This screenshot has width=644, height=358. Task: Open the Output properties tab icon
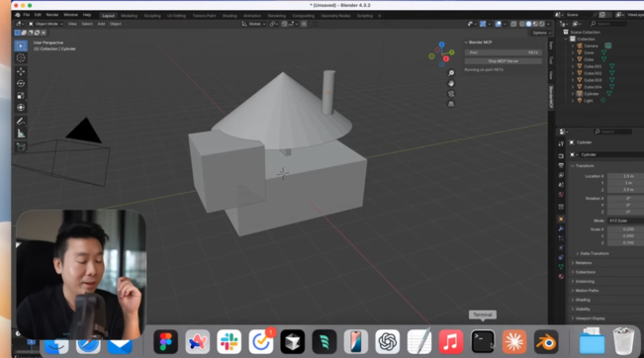click(x=561, y=165)
